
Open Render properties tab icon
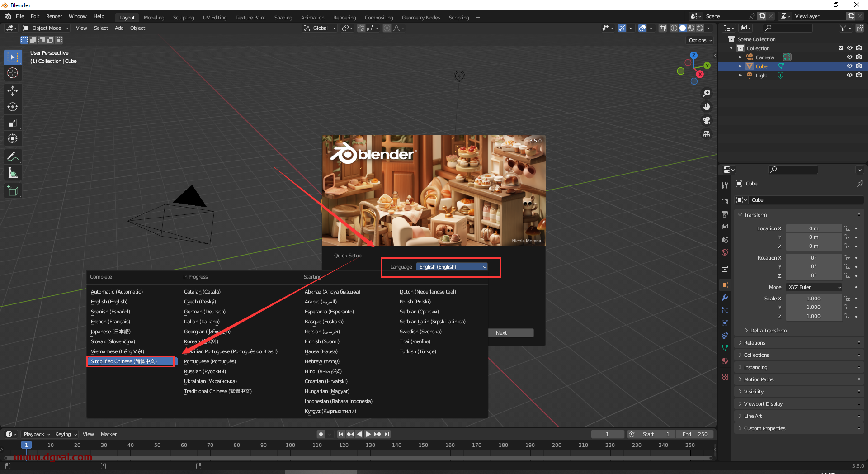coord(725,201)
